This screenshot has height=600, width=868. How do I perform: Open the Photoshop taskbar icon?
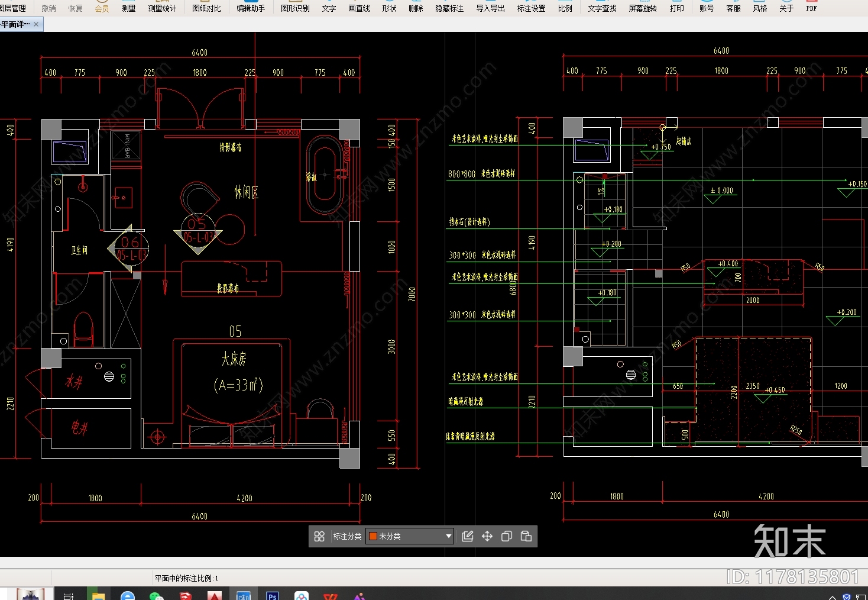point(272,595)
